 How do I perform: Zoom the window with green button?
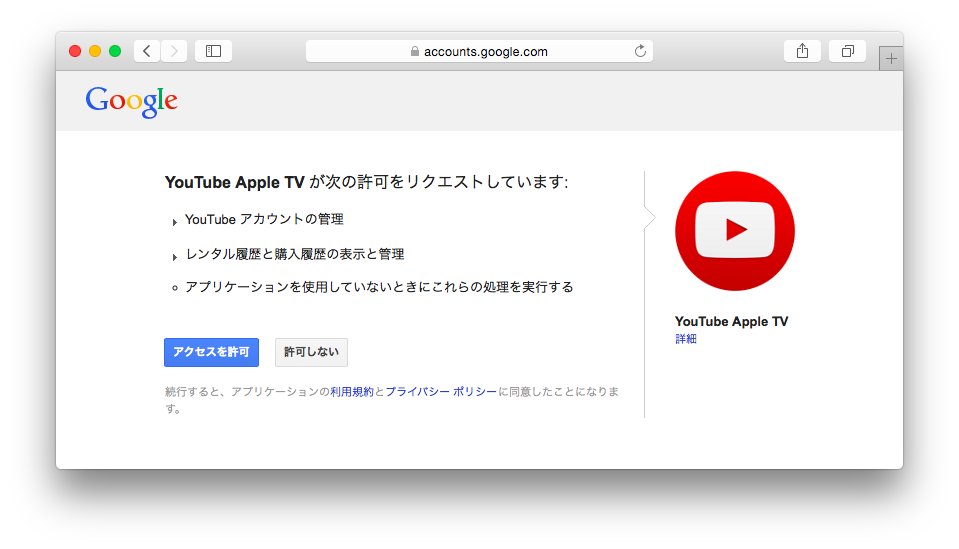115,51
